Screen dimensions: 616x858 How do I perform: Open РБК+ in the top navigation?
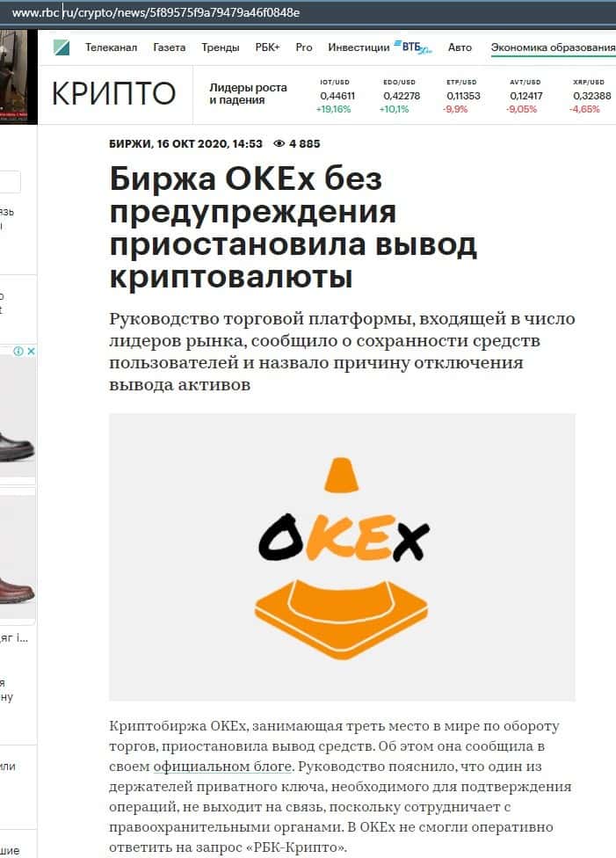point(267,47)
